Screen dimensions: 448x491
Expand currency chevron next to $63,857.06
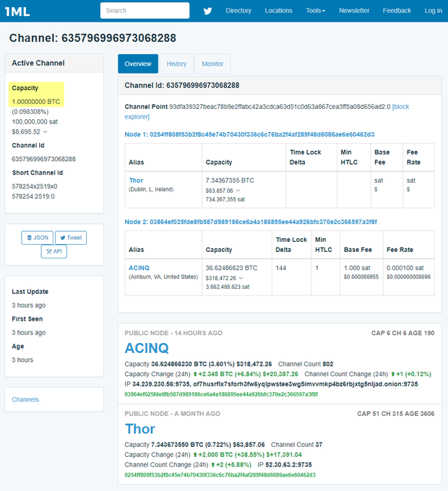(238, 191)
